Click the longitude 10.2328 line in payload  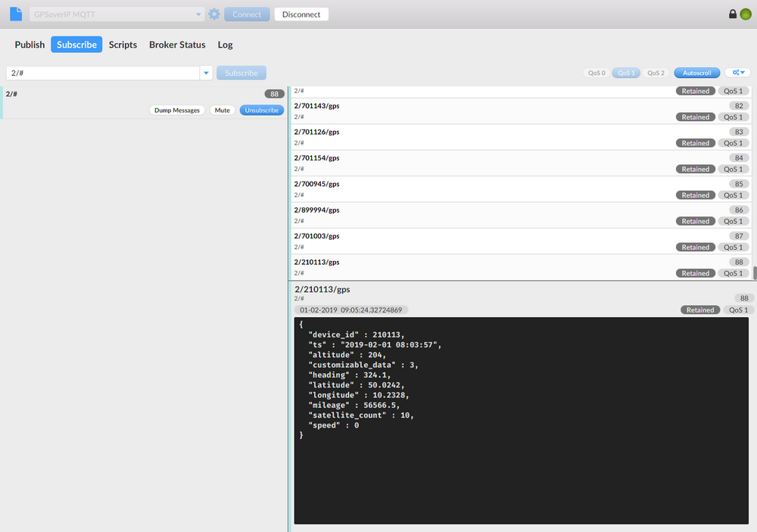[x=359, y=395]
